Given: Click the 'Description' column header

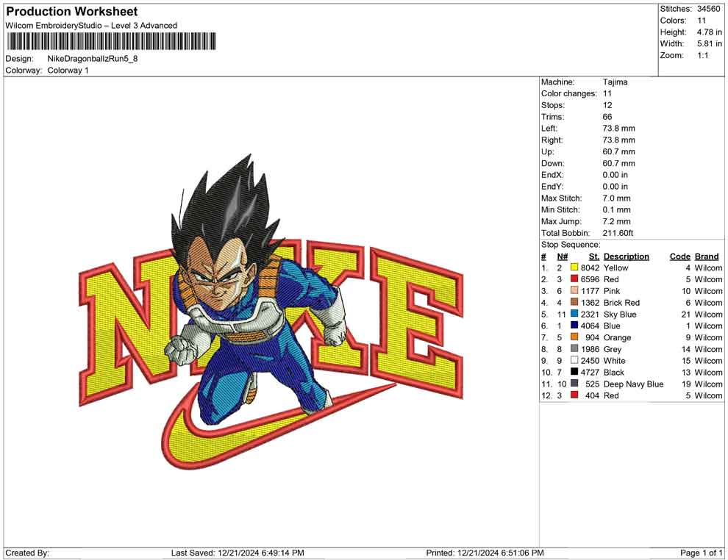Looking at the screenshot, I should pos(627,256).
